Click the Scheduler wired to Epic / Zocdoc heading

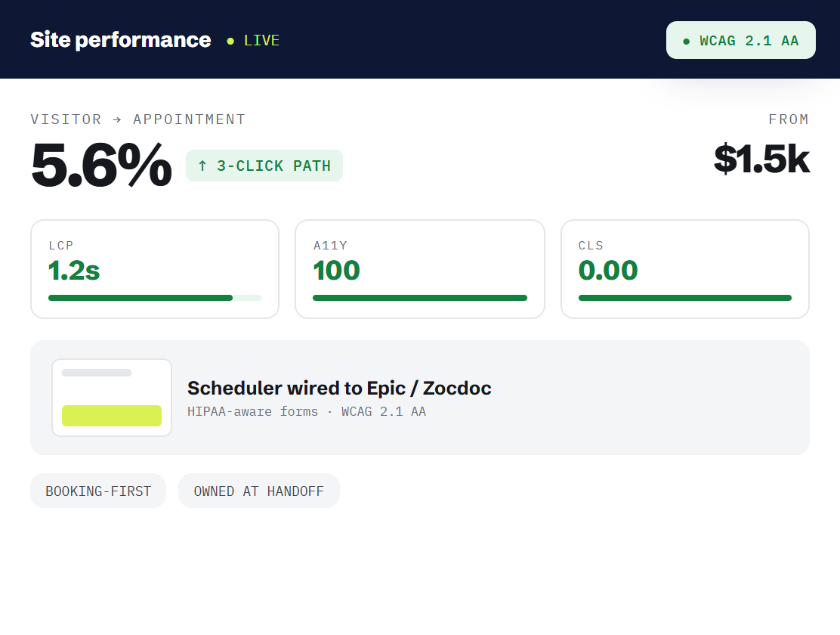[x=339, y=388]
